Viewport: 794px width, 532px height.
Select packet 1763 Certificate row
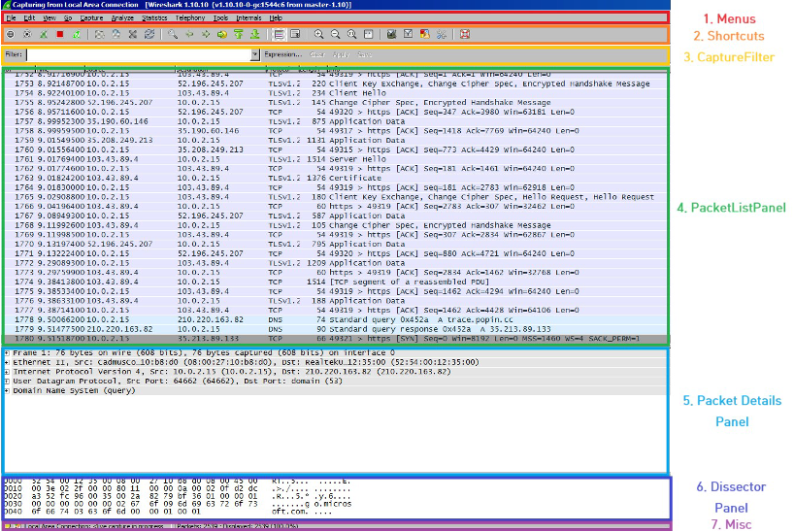tap(335, 178)
